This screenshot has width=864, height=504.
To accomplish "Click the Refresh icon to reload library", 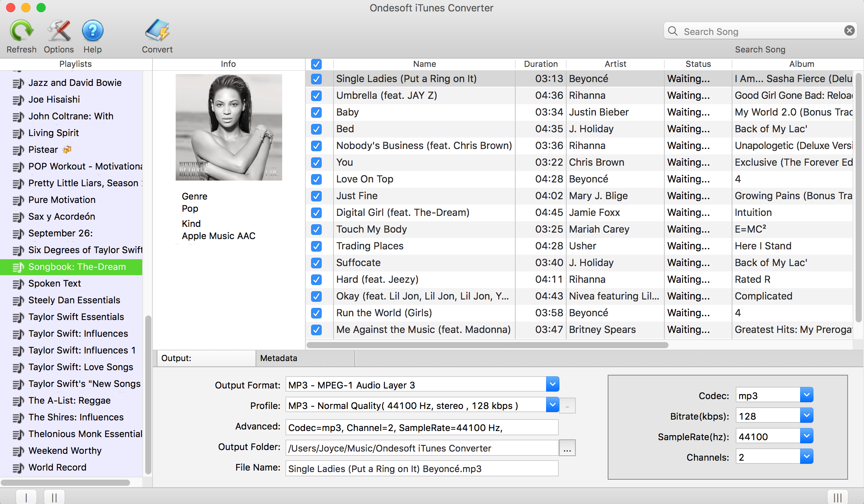I will [21, 31].
